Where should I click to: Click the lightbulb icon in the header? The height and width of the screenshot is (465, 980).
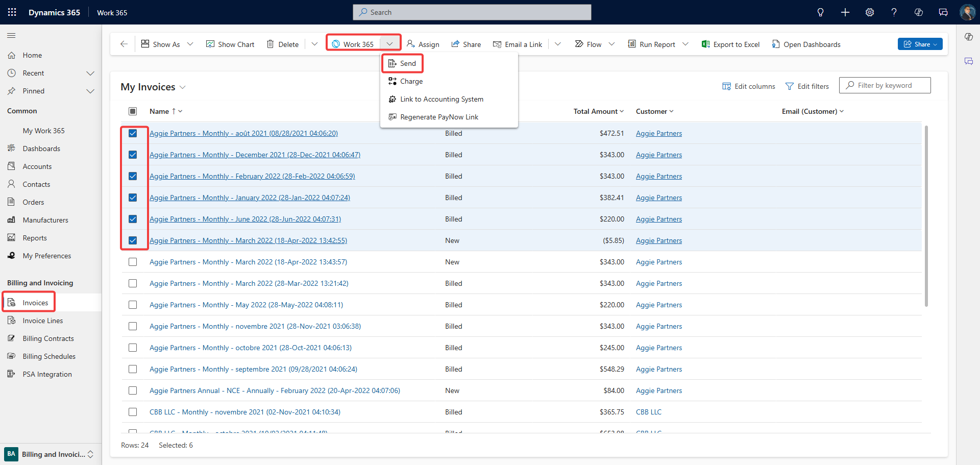pos(820,12)
